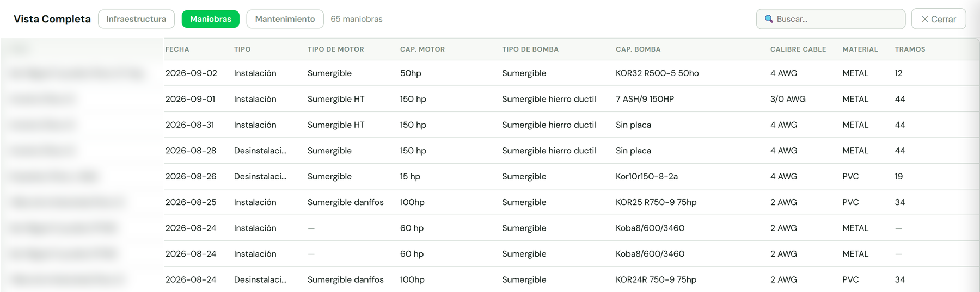
Task: Click the tramos value 12
Action: [899, 73]
